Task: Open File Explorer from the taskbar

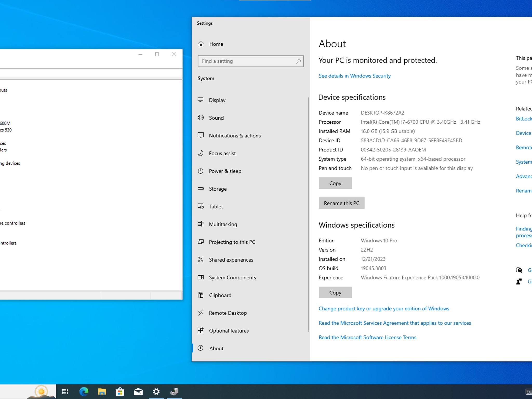Action: click(102, 391)
